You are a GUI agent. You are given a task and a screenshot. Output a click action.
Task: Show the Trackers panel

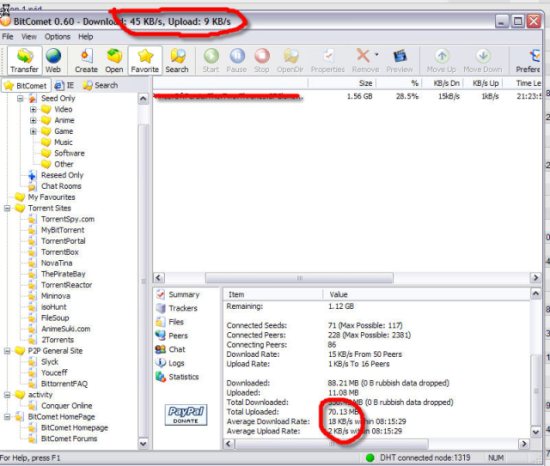click(x=177, y=308)
